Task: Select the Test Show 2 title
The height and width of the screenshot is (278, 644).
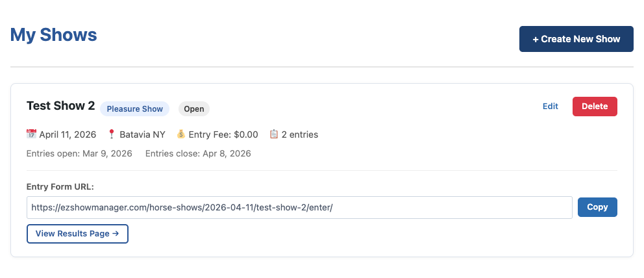Action: coord(60,106)
